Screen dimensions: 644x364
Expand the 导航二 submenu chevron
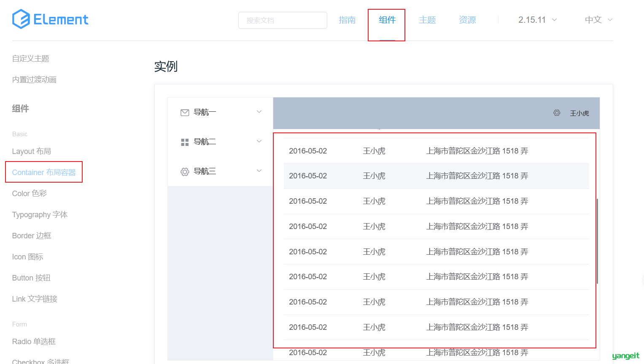[259, 141]
